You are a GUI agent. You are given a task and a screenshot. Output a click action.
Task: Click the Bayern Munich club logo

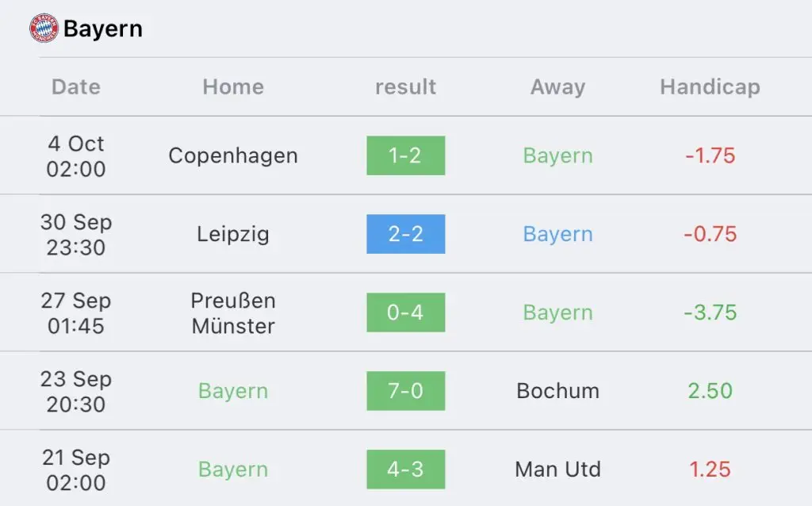coord(44,28)
